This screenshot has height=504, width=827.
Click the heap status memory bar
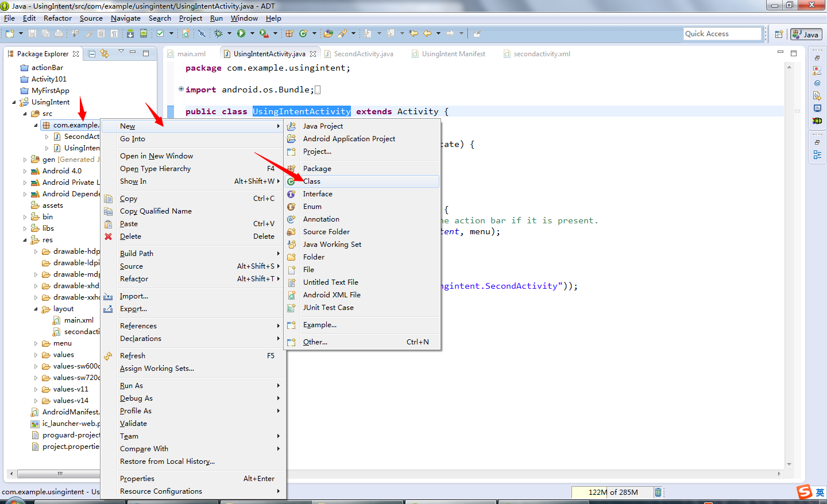click(612, 492)
